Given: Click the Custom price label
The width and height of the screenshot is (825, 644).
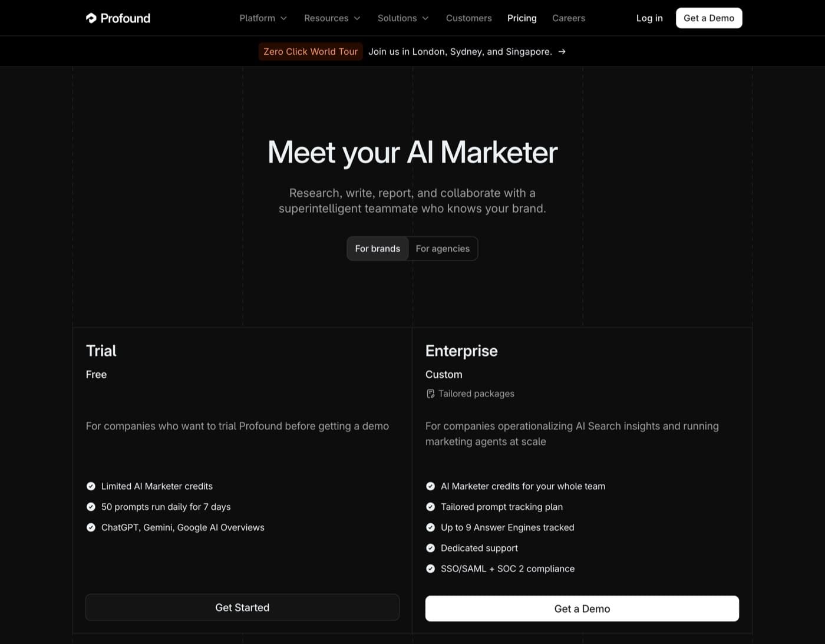Looking at the screenshot, I should (x=444, y=374).
